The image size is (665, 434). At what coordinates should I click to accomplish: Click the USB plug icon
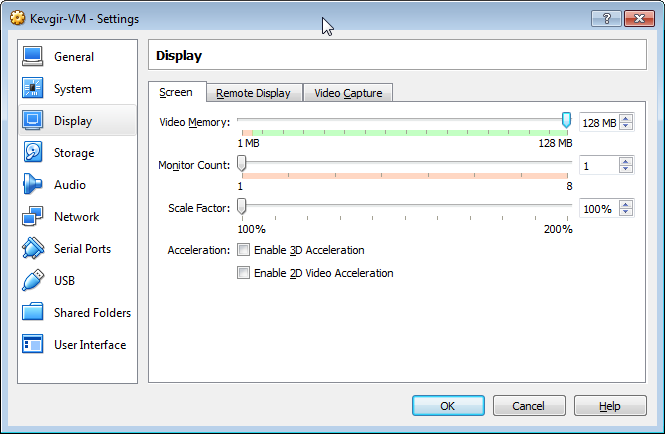click(x=33, y=281)
